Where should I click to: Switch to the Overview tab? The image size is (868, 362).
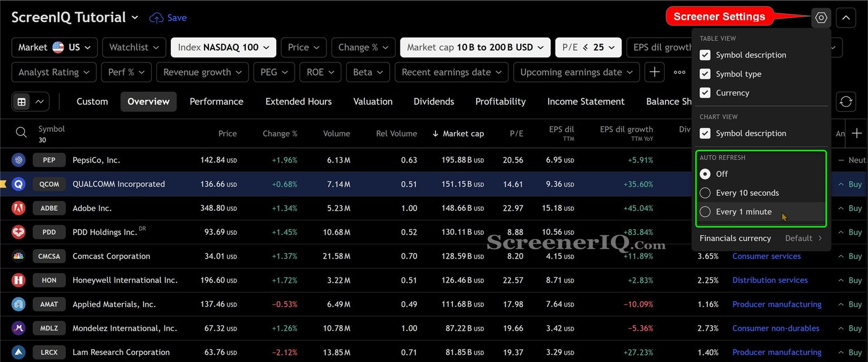pyautogui.click(x=148, y=101)
